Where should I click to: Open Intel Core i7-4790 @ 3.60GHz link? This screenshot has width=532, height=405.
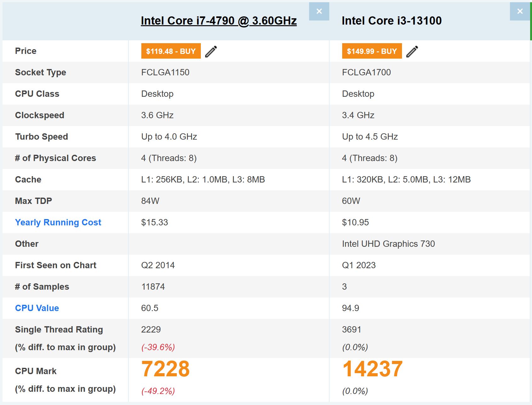click(x=219, y=21)
